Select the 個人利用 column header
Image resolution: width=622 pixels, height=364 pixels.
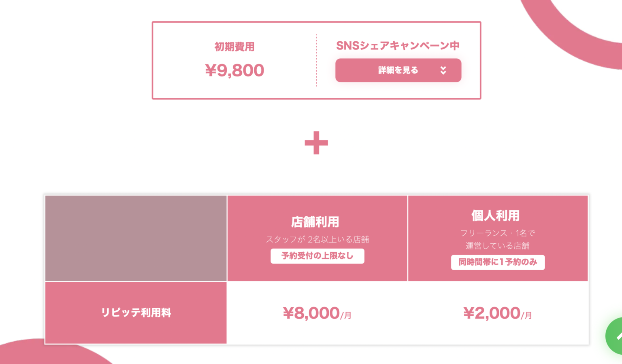click(x=495, y=215)
